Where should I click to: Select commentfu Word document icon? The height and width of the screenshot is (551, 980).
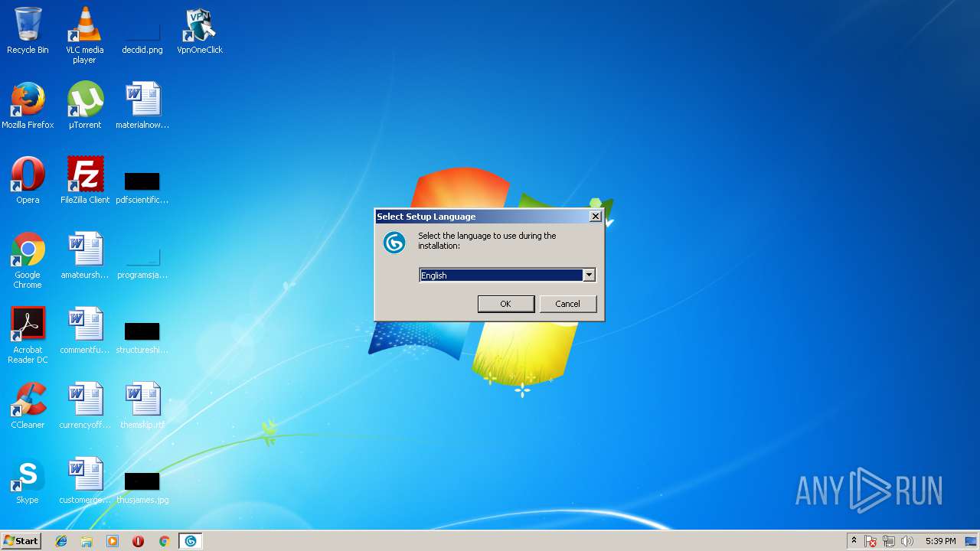tap(84, 331)
